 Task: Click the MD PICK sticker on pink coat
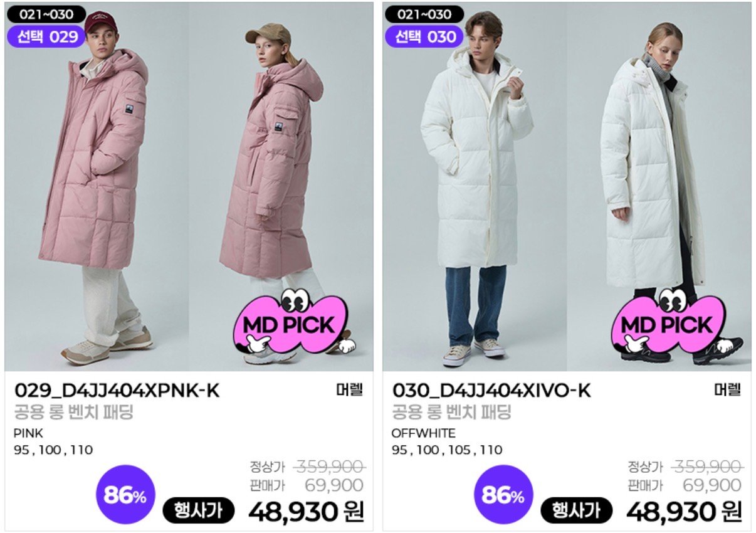(292, 324)
